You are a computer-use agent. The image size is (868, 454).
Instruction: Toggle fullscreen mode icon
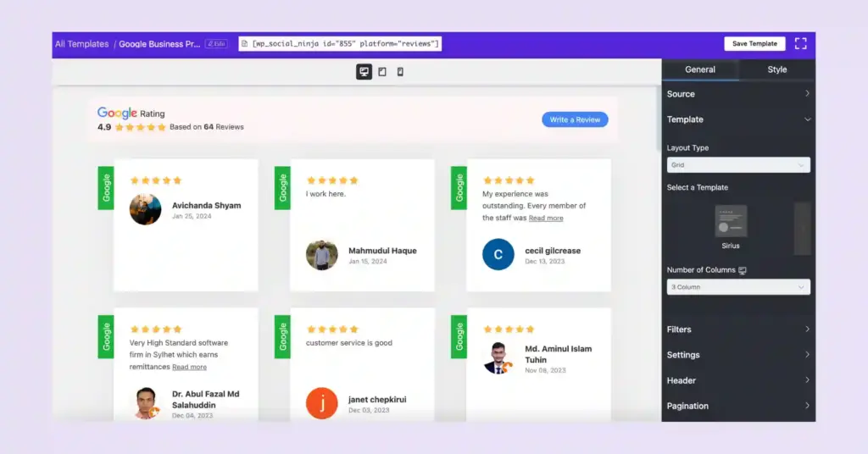[800, 44]
